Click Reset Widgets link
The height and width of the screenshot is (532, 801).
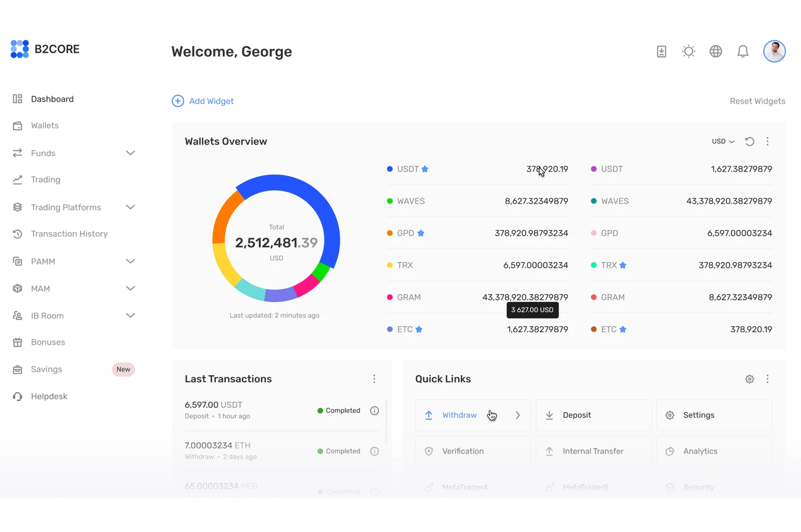[757, 101]
